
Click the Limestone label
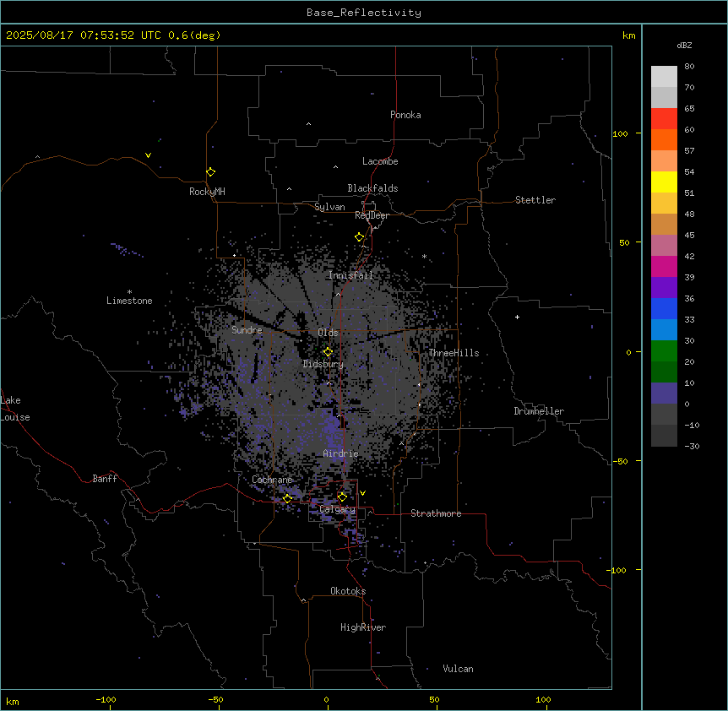coord(129,301)
